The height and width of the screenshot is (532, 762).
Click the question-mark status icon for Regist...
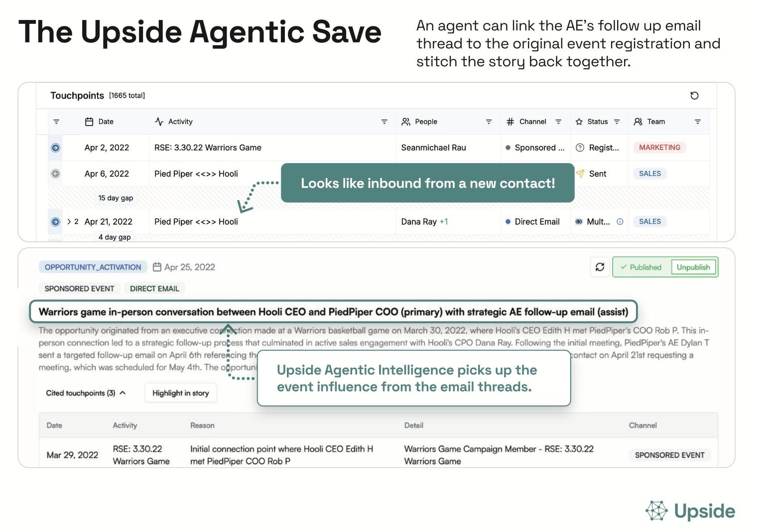click(580, 147)
